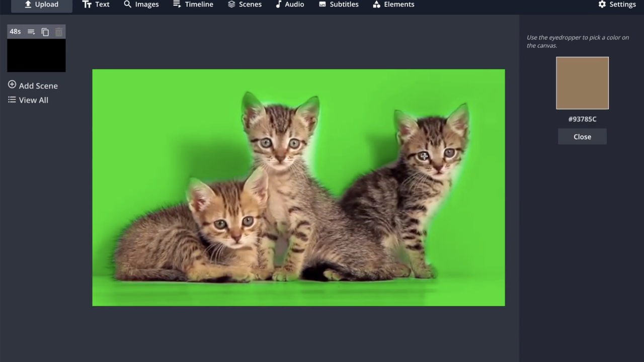This screenshot has height=362, width=644.
Task: Click the #93785C hex code value
Action: [x=582, y=119]
